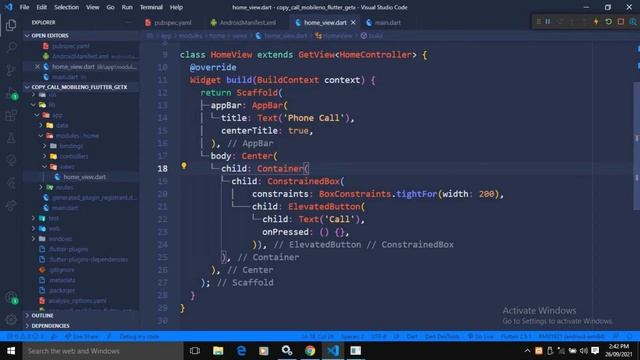The height and width of the screenshot is (360, 640).
Task: Open Microsoft Edge from the taskbar
Action: 241,351
